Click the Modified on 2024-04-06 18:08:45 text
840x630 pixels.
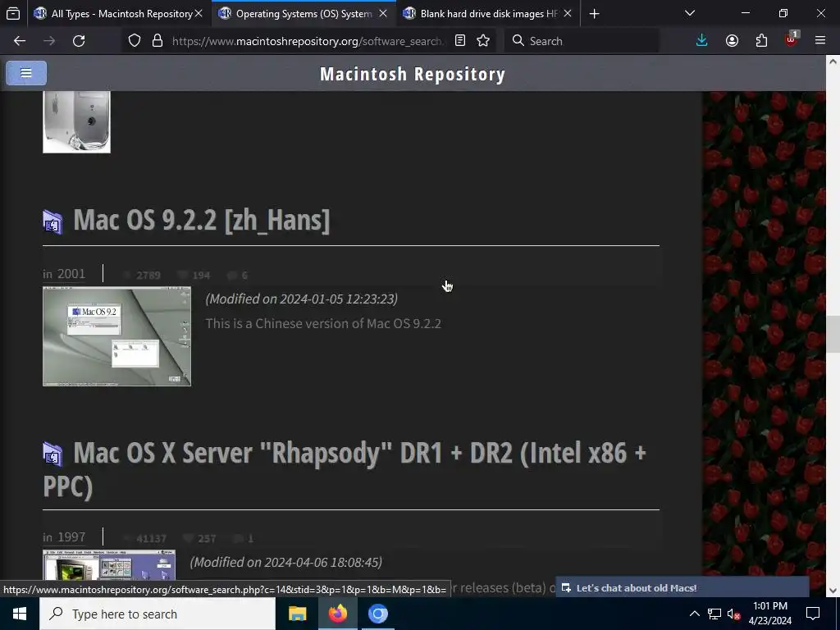coord(286,563)
